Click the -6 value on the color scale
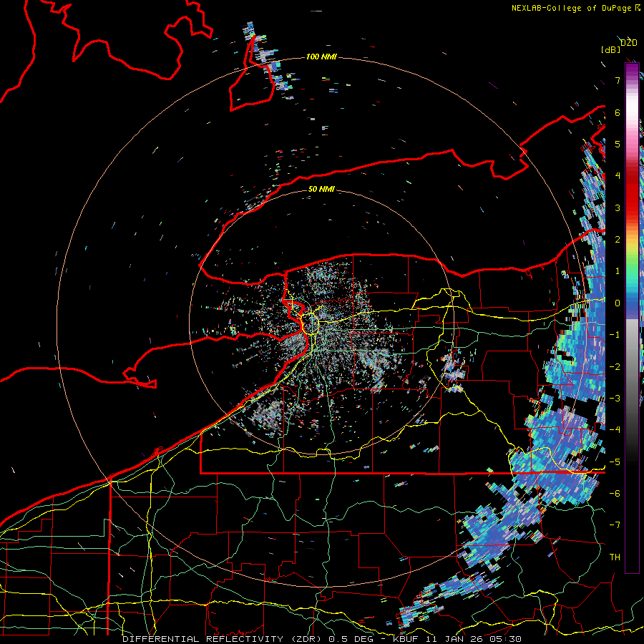The image size is (644, 644). (615, 493)
